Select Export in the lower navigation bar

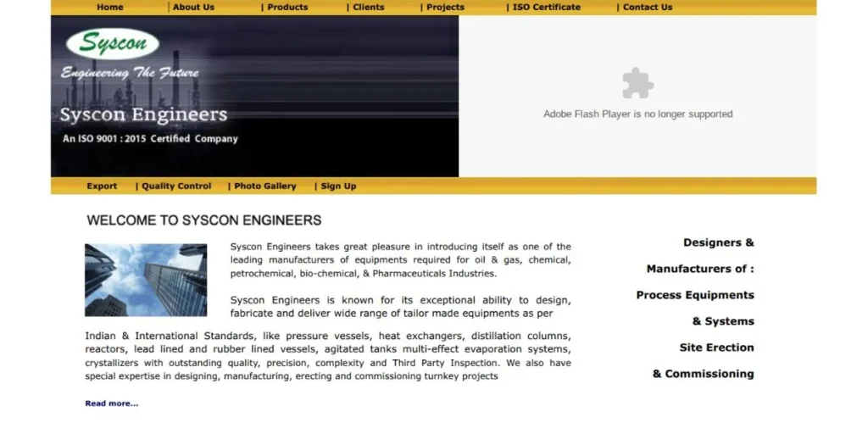tap(102, 186)
